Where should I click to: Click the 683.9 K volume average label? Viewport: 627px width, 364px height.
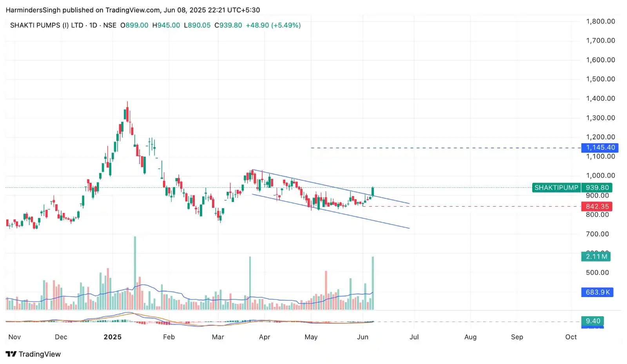pos(597,292)
